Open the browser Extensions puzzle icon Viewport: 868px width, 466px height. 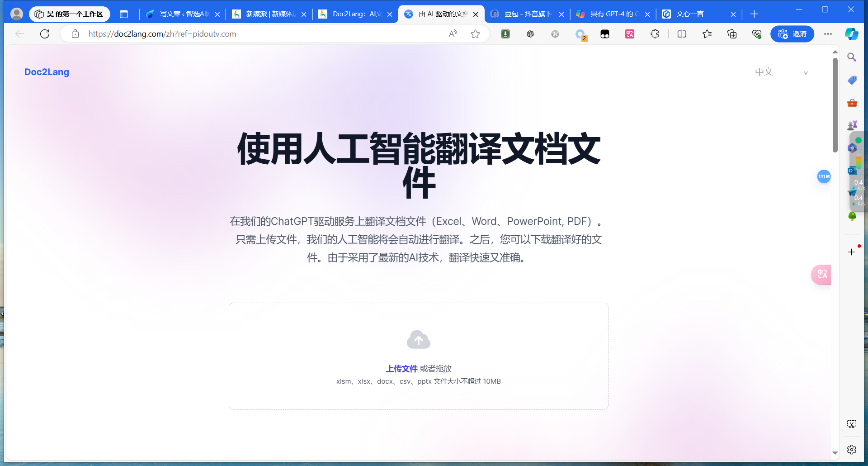(655, 34)
